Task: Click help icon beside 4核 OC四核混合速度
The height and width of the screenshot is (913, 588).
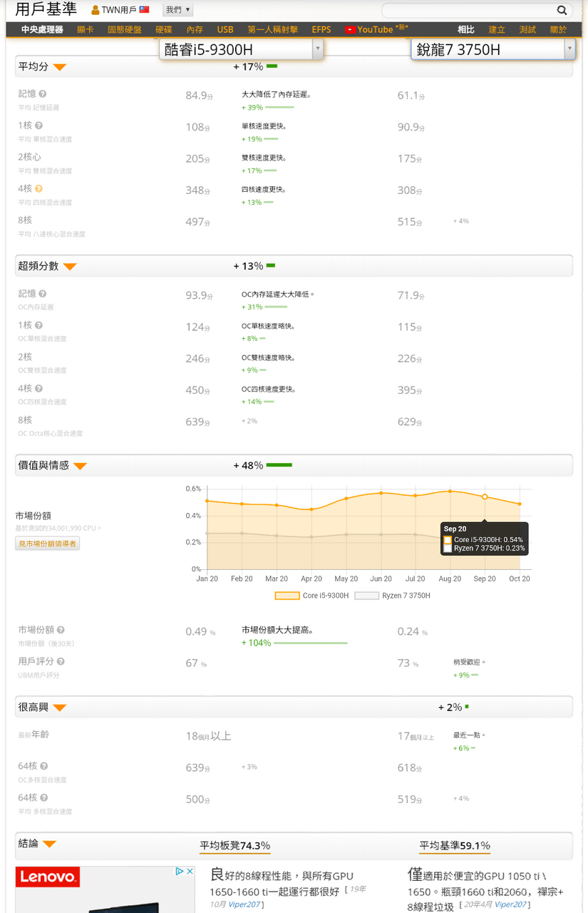Action: 38,388
